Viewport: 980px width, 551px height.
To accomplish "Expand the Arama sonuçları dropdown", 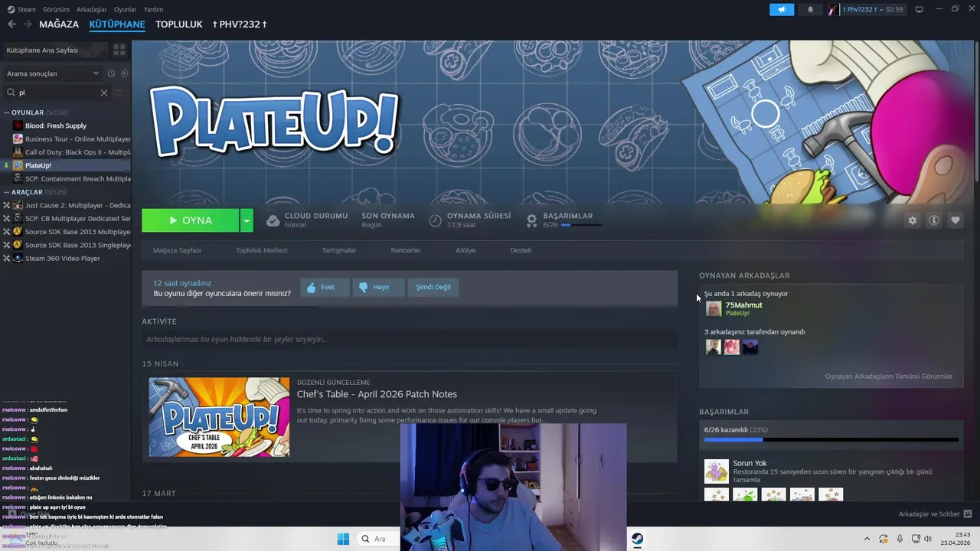I will [52, 73].
